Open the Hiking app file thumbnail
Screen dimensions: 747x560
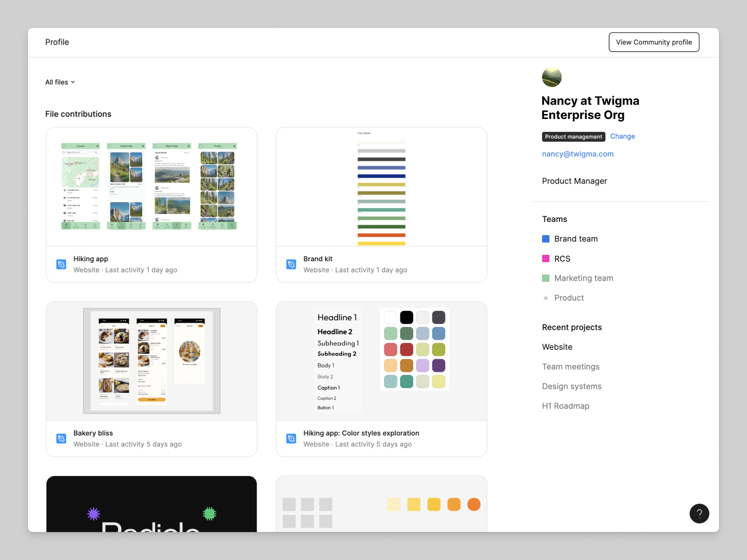point(151,187)
